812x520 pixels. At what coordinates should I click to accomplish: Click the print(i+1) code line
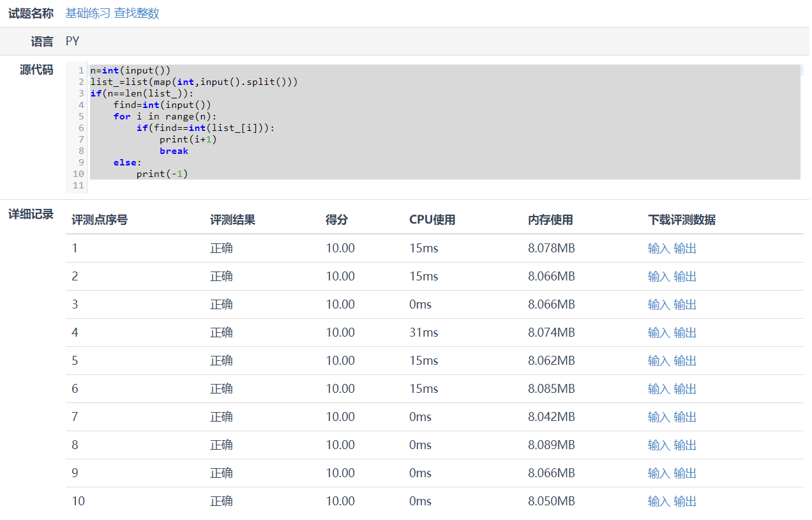point(188,139)
